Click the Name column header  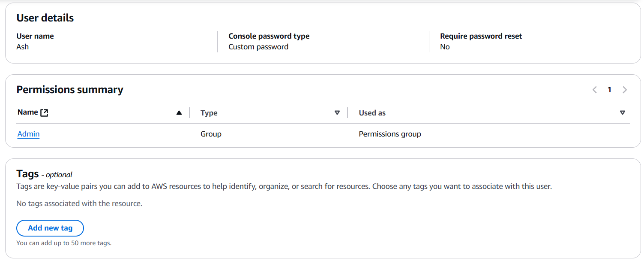[x=28, y=112]
